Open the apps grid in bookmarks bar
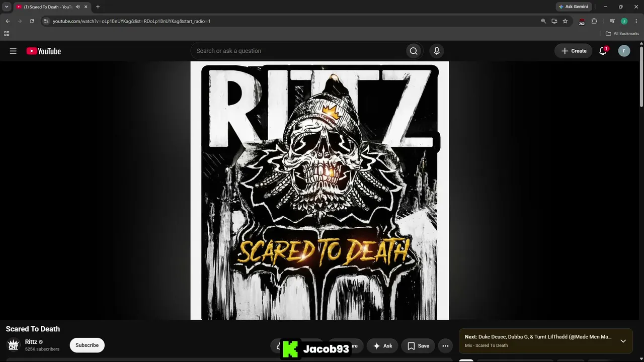The height and width of the screenshot is (362, 644). click(7, 34)
